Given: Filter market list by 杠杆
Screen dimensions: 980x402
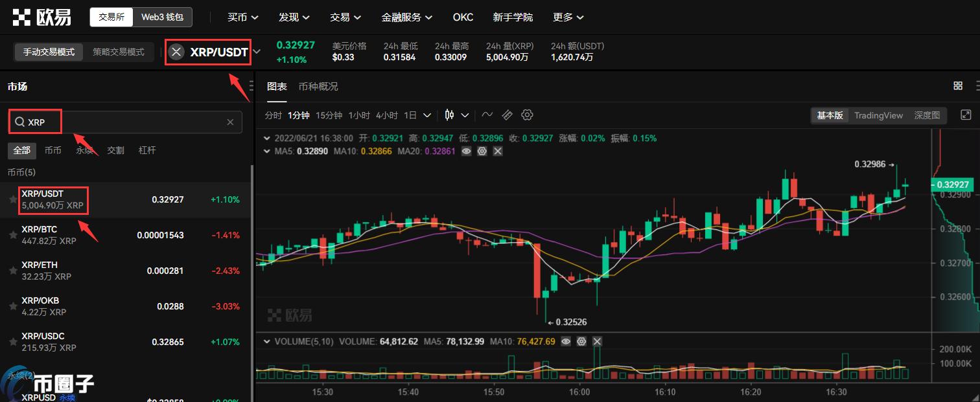Looking at the screenshot, I should point(147,150).
